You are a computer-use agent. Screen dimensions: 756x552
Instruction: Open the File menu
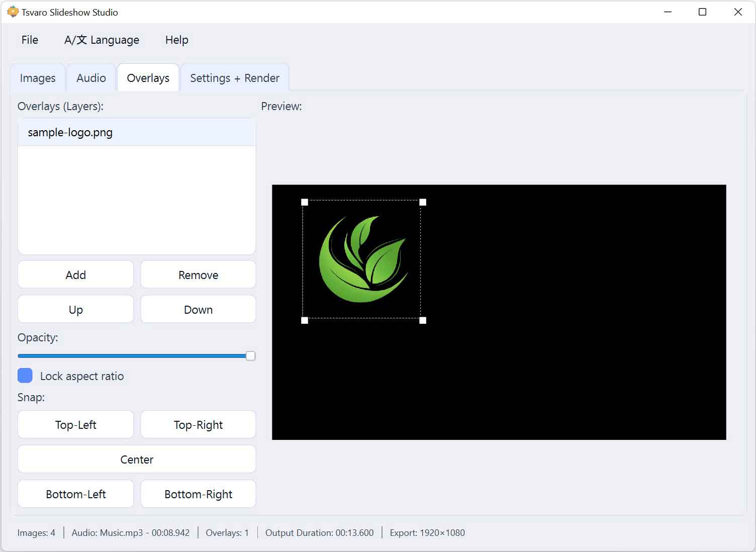click(x=29, y=40)
